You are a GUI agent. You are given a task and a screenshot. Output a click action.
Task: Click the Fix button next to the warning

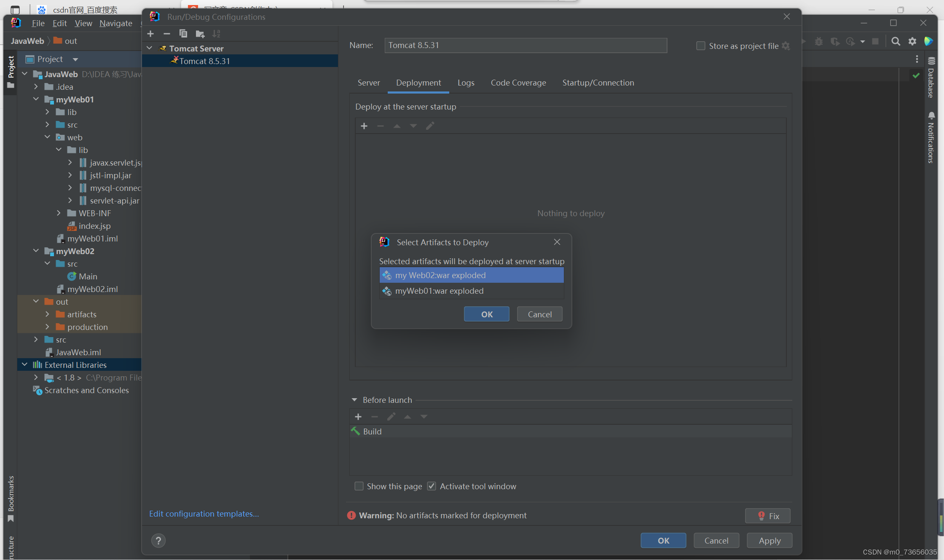pos(767,516)
